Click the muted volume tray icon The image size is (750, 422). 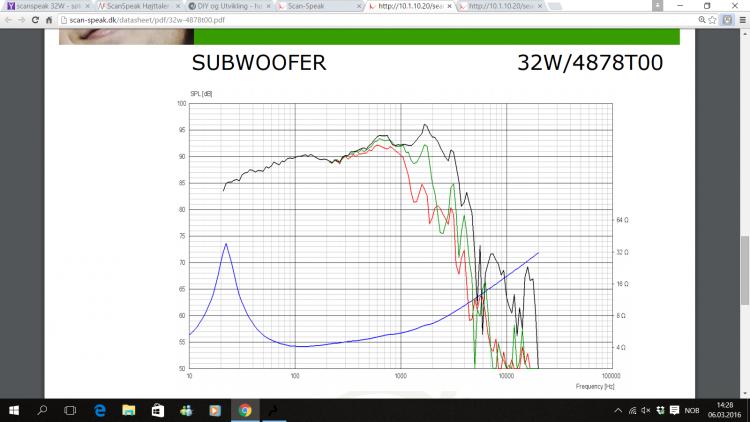pyautogui.click(x=646, y=411)
